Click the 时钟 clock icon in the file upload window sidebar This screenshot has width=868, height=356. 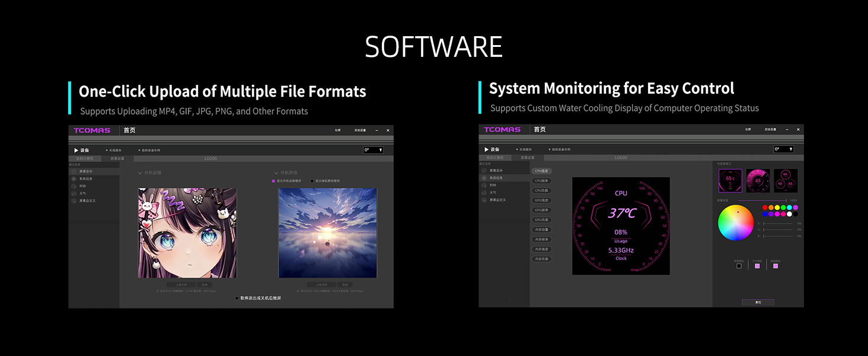pyautogui.click(x=74, y=186)
